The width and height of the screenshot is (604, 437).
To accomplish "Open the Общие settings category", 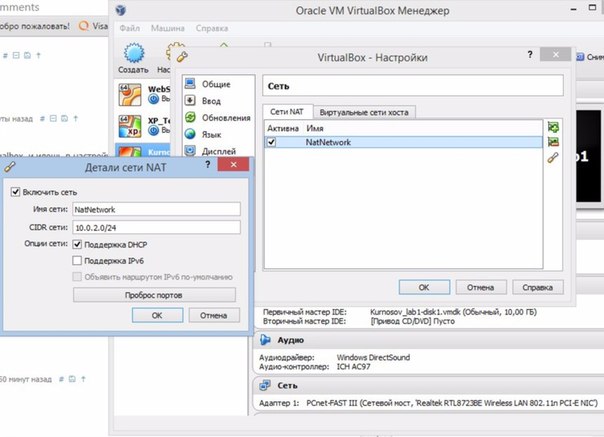I will tap(216, 84).
